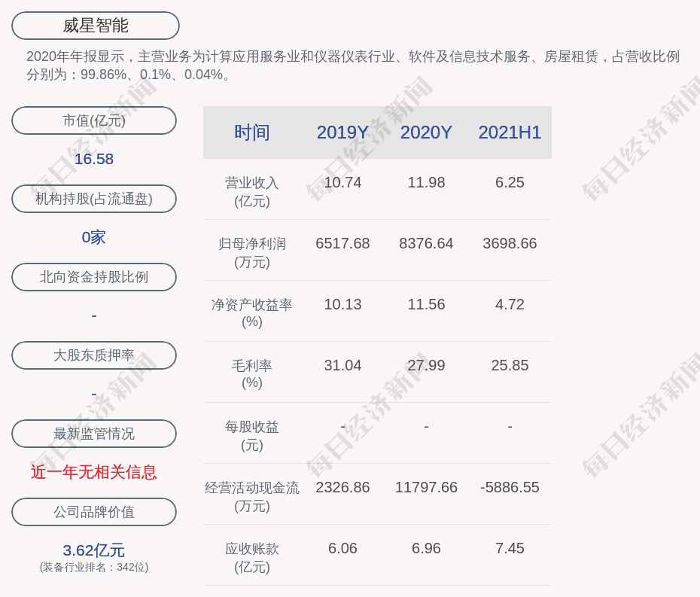Click receivables value 6.06
The width and height of the screenshot is (700, 597).
(x=342, y=548)
